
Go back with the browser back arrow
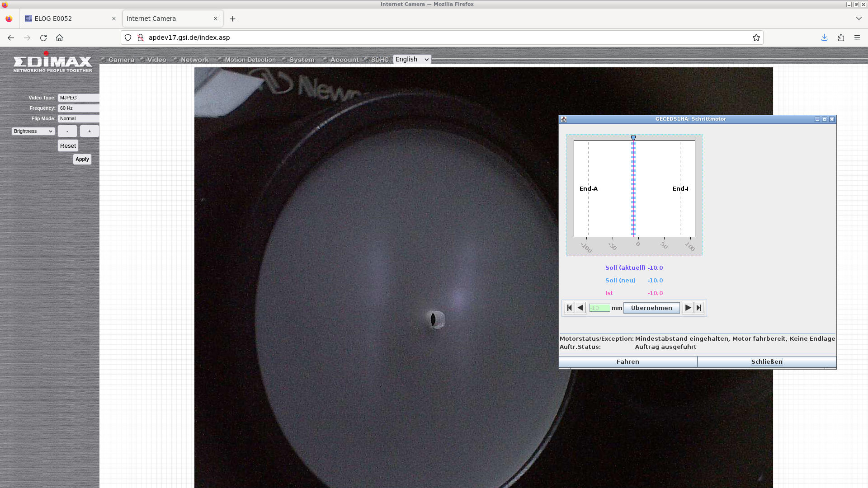(x=11, y=38)
